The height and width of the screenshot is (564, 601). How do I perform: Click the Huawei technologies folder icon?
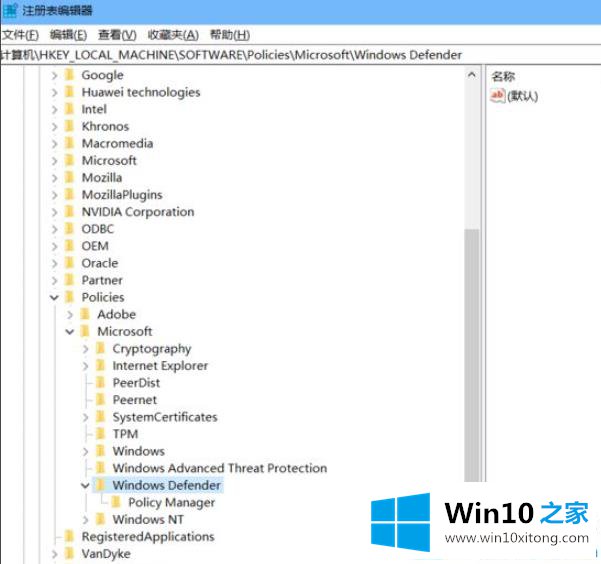pyautogui.click(x=69, y=92)
